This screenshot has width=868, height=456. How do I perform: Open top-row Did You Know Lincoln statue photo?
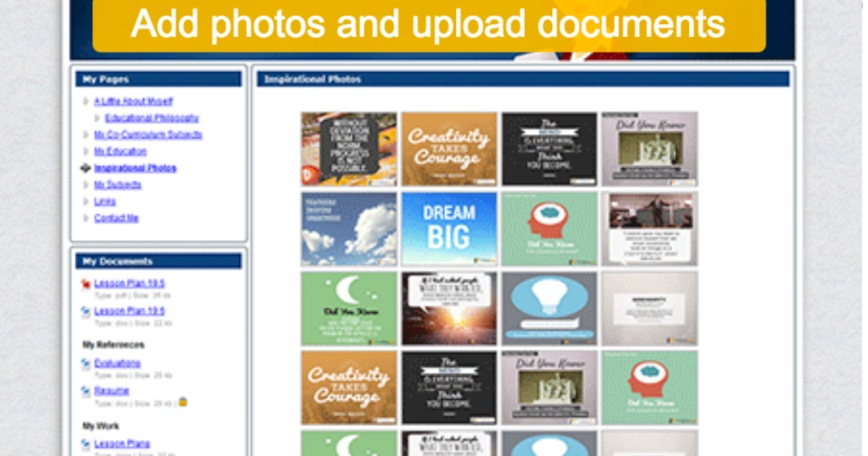pos(650,150)
